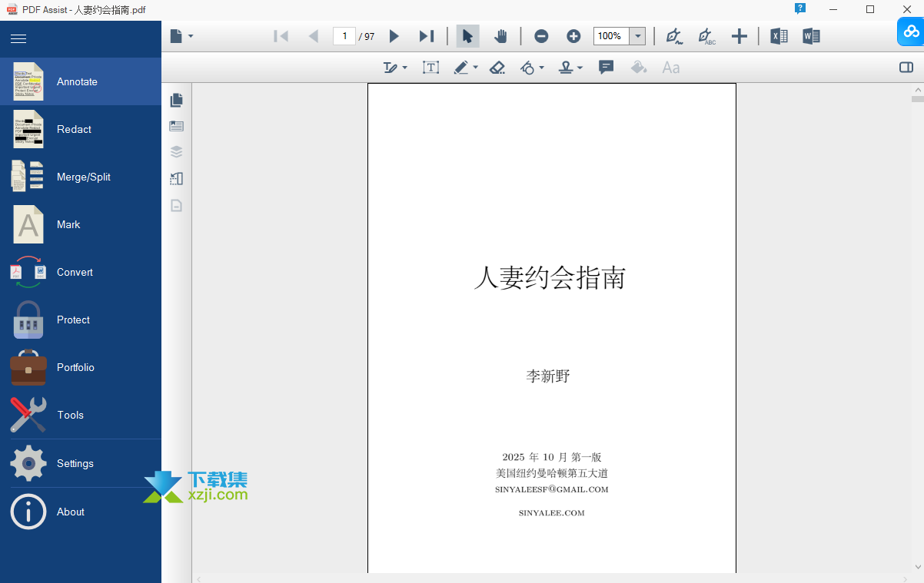This screenshot has height=583, width=924.
Task: Export the PDF to Excel
Action: click(778, 36)
